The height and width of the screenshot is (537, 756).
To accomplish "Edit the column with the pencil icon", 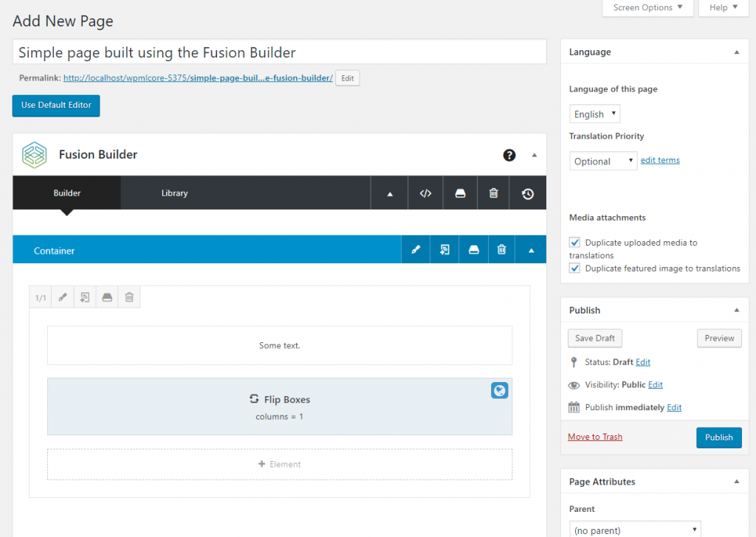I will coord(63,298).
